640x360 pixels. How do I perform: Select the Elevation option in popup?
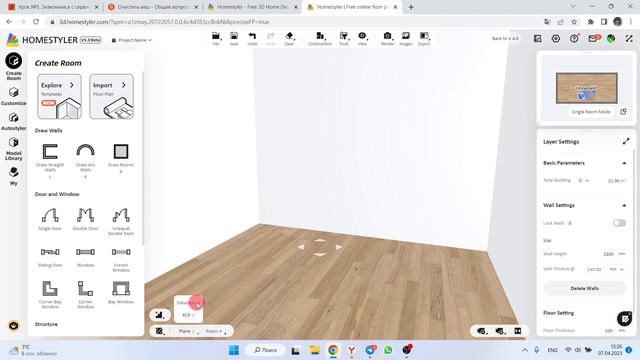pos(187,303)
